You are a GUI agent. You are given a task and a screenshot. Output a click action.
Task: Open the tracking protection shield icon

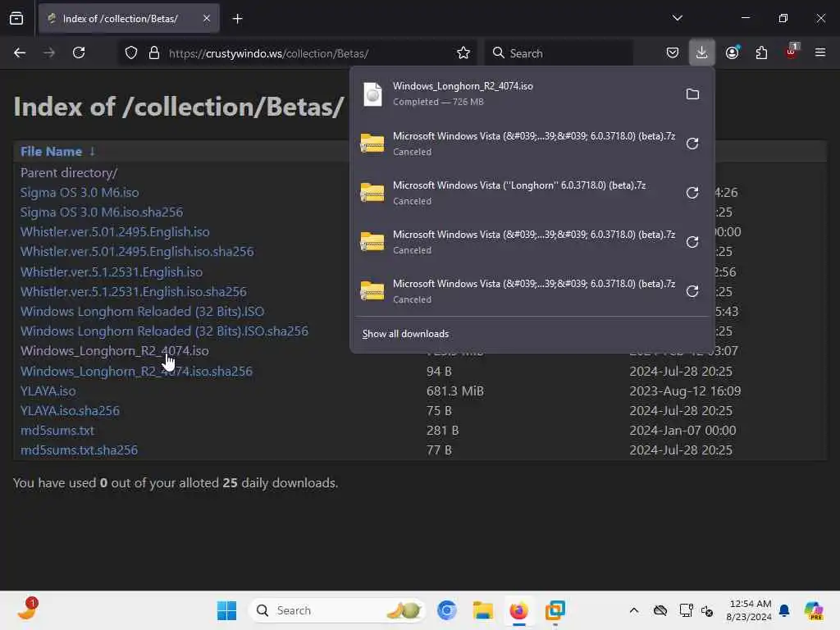click(x=131, y=53)
